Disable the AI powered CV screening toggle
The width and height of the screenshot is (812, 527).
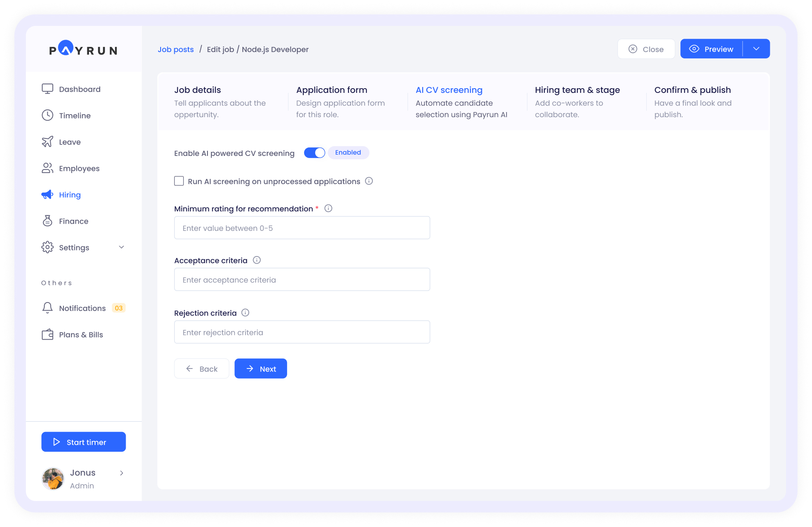click(314, 153)
